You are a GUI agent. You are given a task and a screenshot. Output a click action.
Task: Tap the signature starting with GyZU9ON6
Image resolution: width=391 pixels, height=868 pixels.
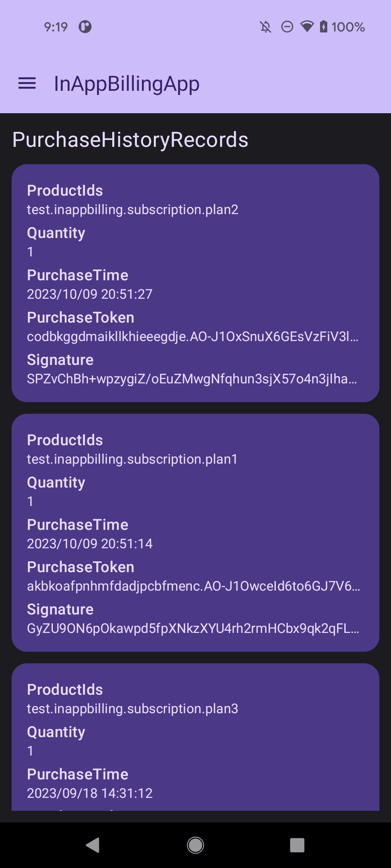coord(193,629)
